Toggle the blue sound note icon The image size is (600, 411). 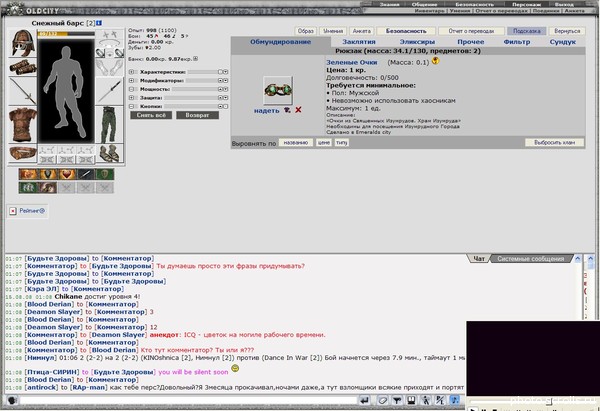(x=455, y=400)
